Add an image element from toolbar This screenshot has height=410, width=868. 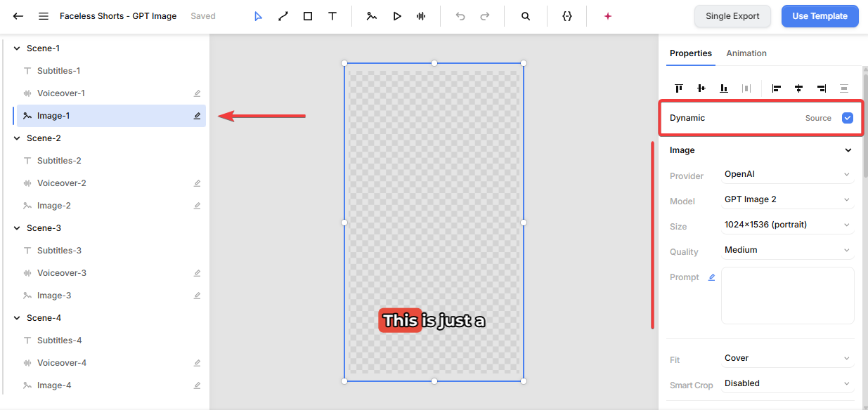coord(372,16)
